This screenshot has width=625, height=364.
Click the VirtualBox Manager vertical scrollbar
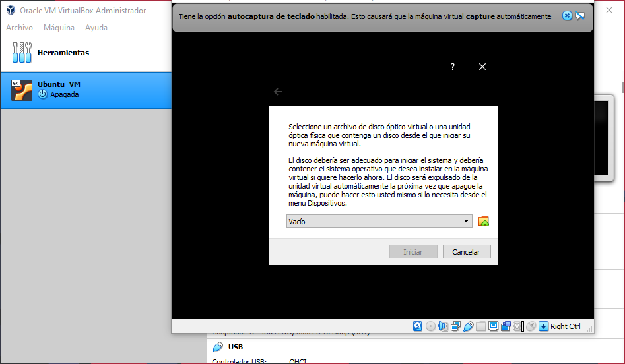[x=623, y=87]
